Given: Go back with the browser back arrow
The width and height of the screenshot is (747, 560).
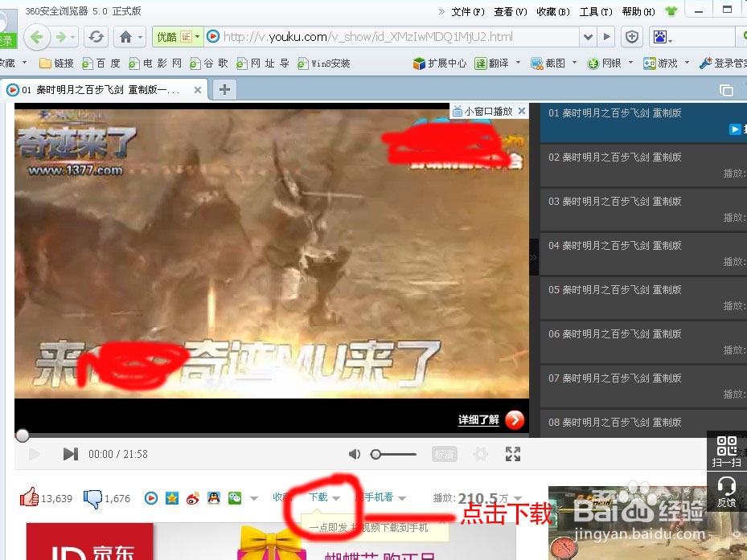Looking at the screenshot, I should click(x=37, y=37).
